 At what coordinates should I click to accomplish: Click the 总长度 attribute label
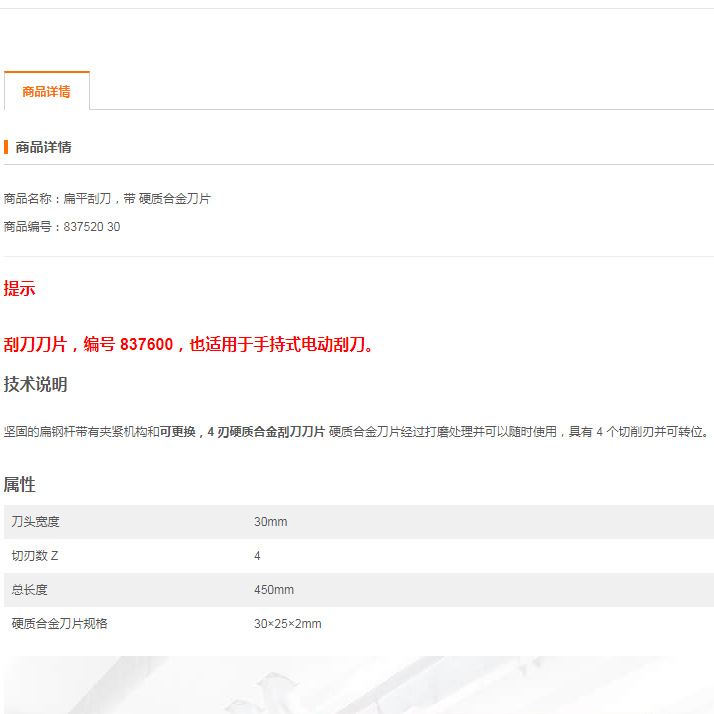[x=30, y=590]
